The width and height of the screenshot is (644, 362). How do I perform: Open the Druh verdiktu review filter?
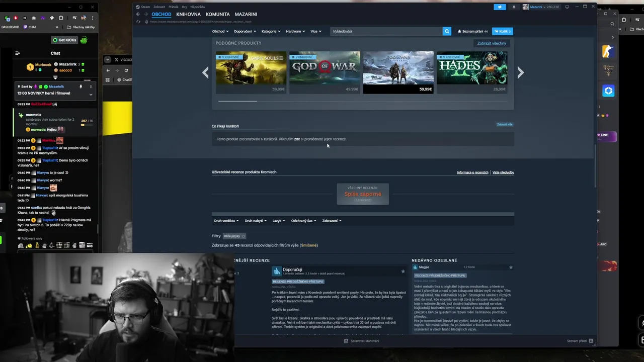226,221
